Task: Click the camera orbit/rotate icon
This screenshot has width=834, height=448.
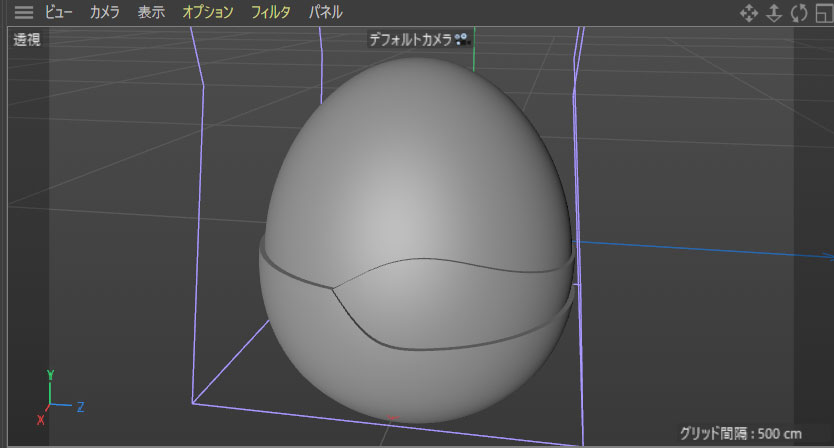Action: click(798, 13)
